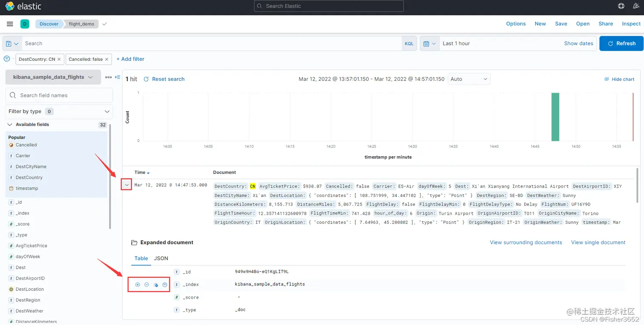Switch to the JSON tab

161,258
